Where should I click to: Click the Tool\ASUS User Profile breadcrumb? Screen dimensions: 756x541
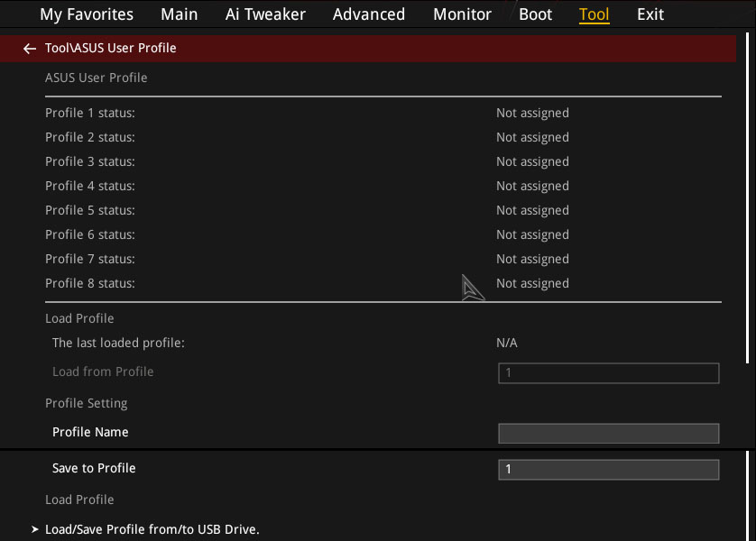click(x=110, y=48)
